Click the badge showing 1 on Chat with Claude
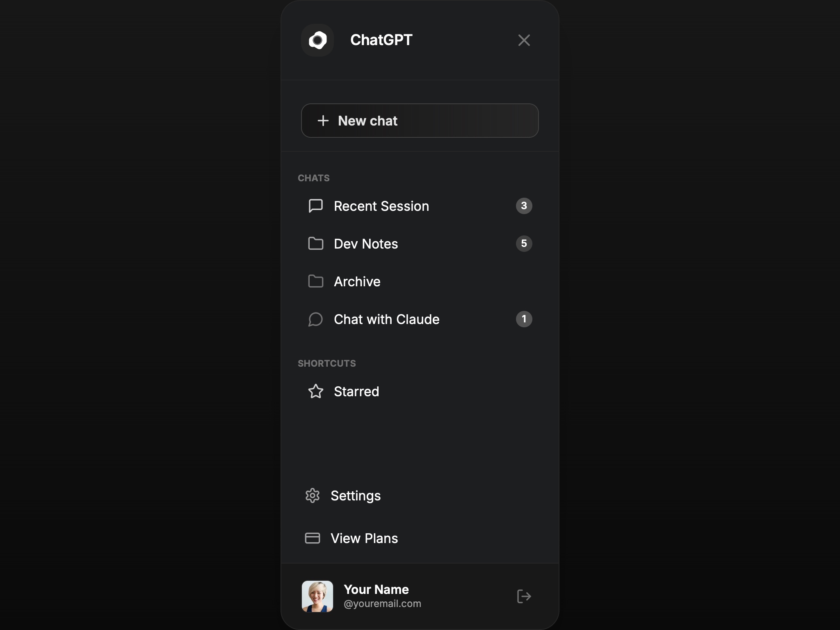Viewport: 840px width, 630px height. pos(524,320)
